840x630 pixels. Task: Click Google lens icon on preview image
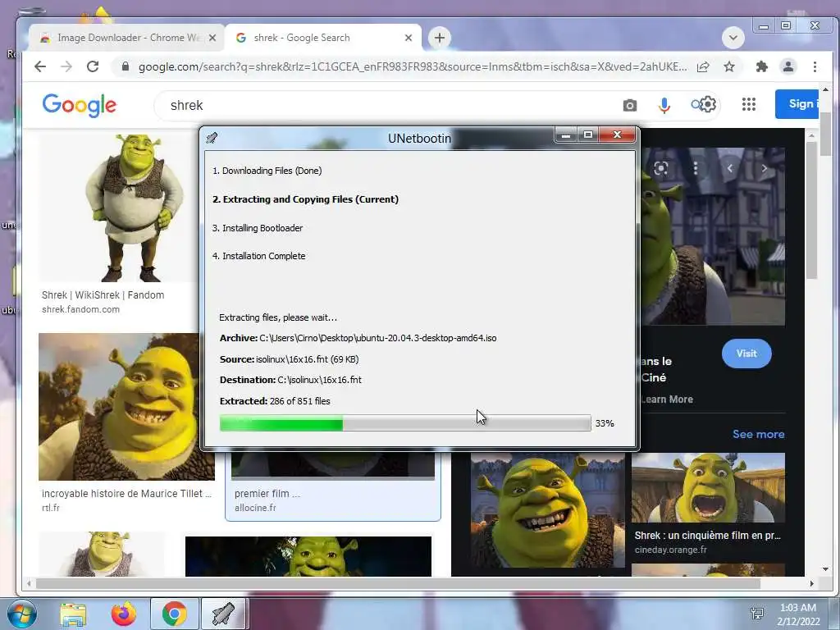[661, 168]
